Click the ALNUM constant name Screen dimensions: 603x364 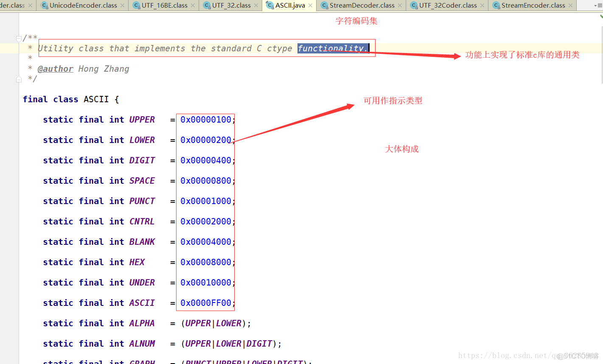click(142, 344)
